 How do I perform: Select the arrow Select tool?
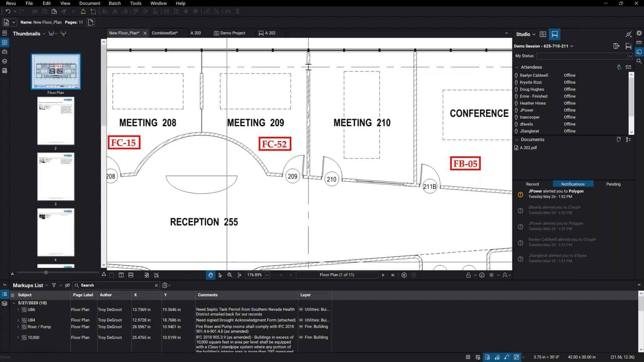[220, 275]
